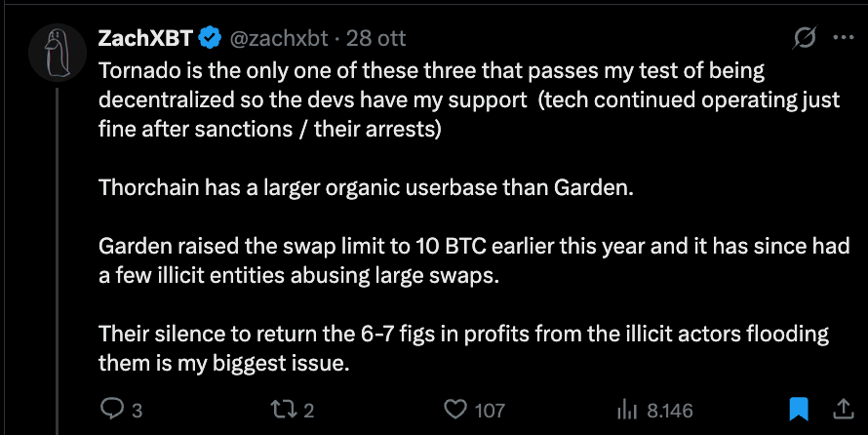Image resolution: width=868 pixels, height=435 pixels.
Task: Click the 28 ott timestamp
Action: click(376, 39)
